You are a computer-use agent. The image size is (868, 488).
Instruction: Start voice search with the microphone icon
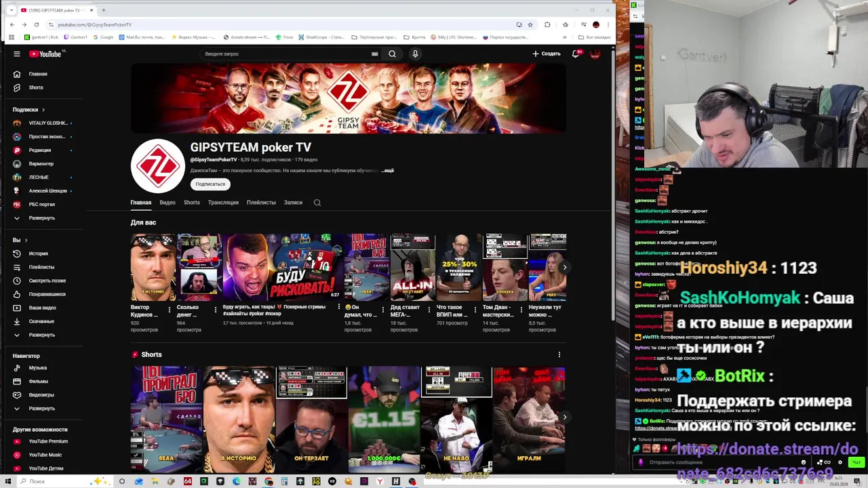click(415, 54)
